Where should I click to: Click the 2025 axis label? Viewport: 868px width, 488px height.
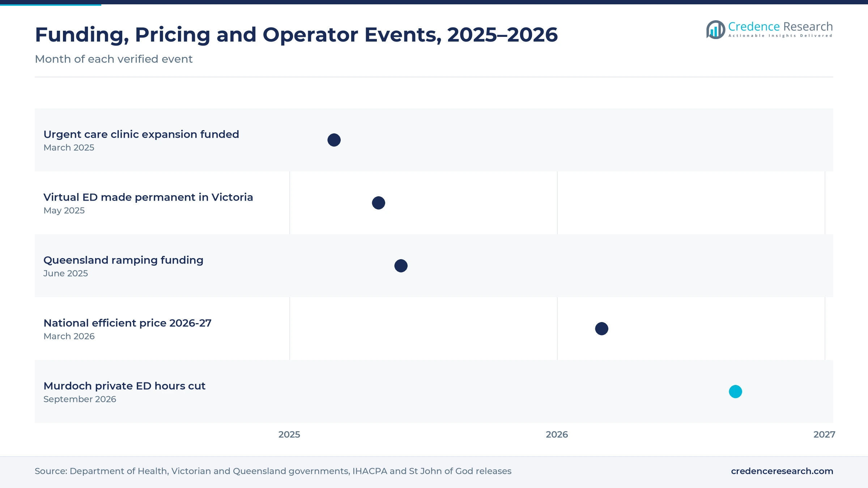pos(289,435)
